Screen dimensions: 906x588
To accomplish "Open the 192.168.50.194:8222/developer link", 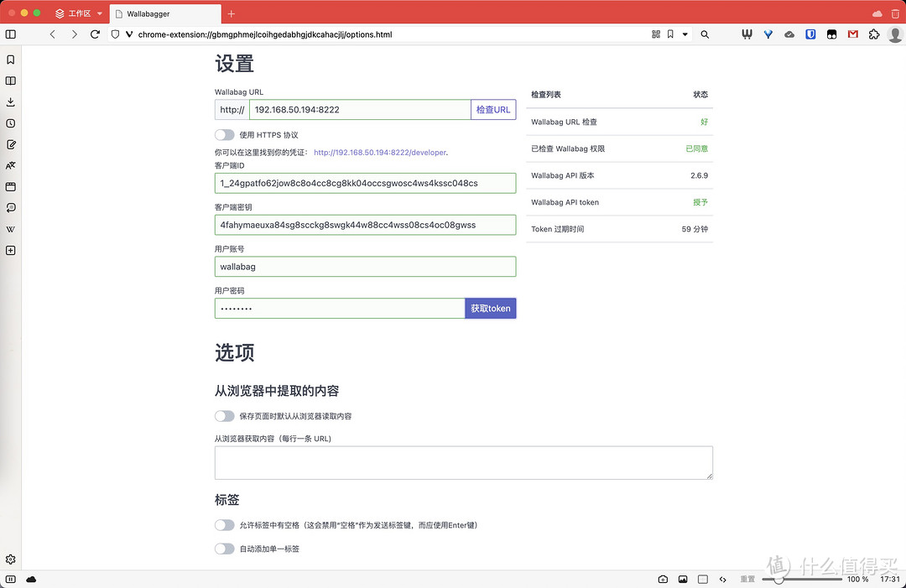I will click(x=379, y=153).
